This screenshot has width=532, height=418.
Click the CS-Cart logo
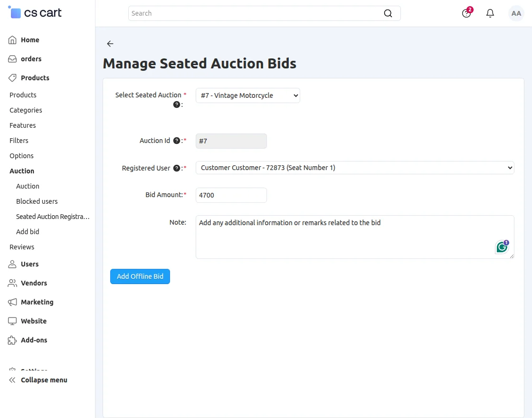coord(35,12)
